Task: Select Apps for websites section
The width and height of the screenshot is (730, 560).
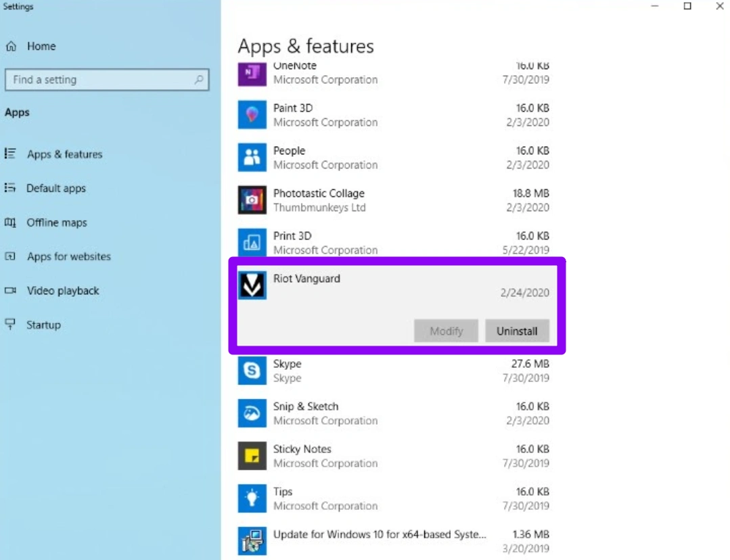Action: (68, 257)
